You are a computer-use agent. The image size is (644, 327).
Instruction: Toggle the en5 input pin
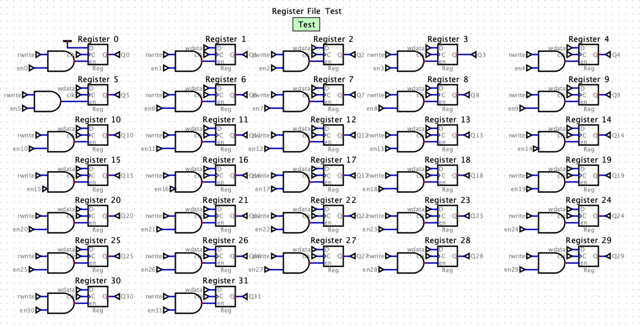tap(25, 108)
